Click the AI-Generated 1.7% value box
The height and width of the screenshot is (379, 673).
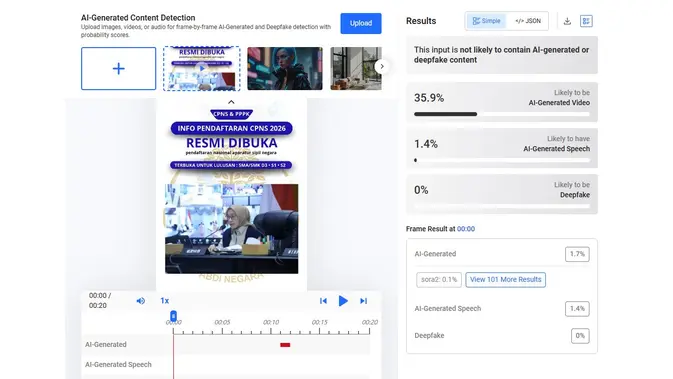click(577, 254)
